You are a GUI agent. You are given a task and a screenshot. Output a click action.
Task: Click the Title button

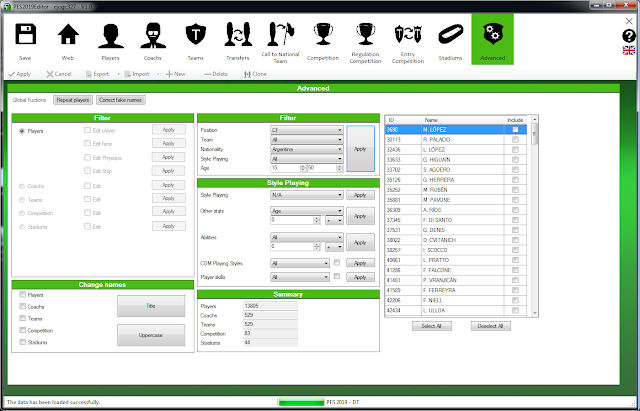151,306
